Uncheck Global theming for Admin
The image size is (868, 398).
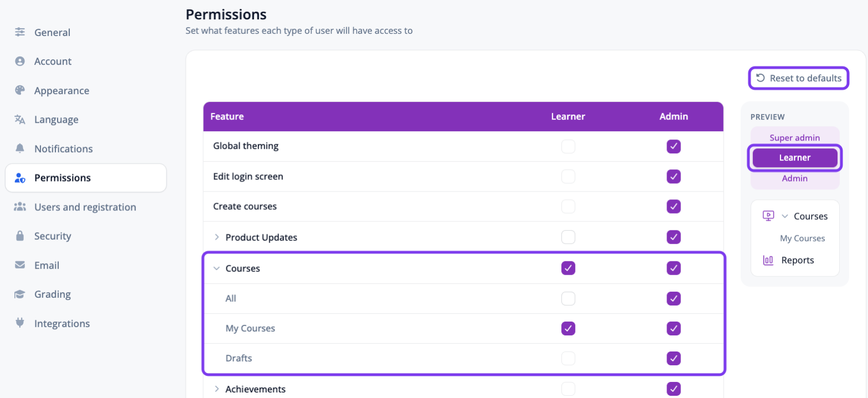click(x=674, y=147)
